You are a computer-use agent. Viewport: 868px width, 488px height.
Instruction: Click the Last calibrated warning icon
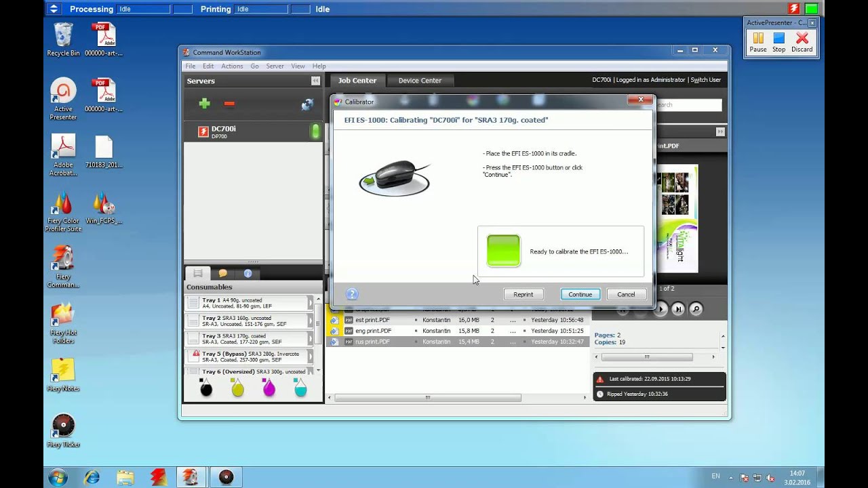tap(599, 380)
